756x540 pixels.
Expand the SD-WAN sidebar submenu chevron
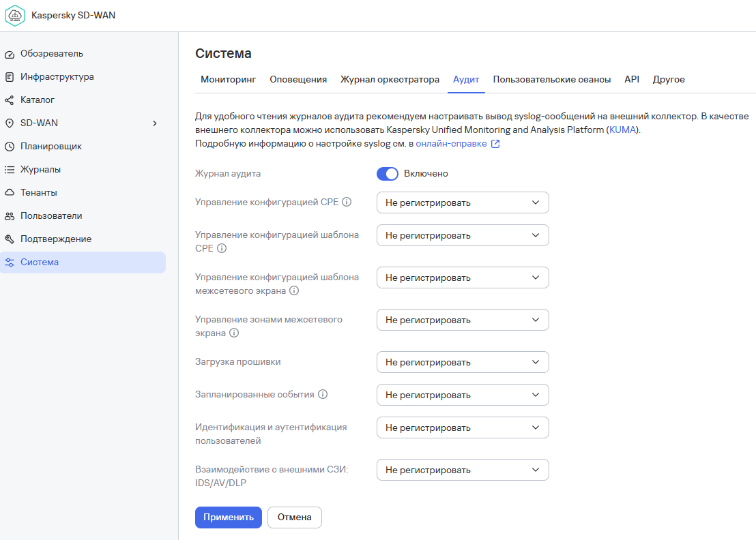155,123
